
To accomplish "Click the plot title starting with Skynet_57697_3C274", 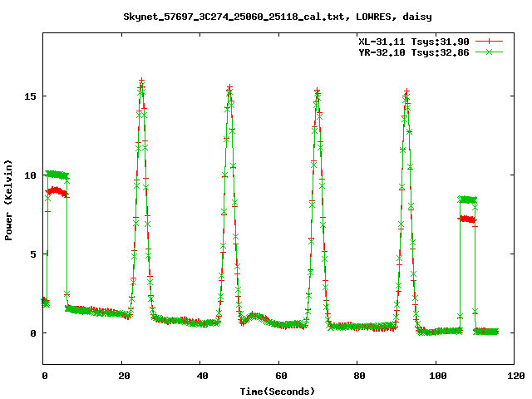I will tap(277, 17).
